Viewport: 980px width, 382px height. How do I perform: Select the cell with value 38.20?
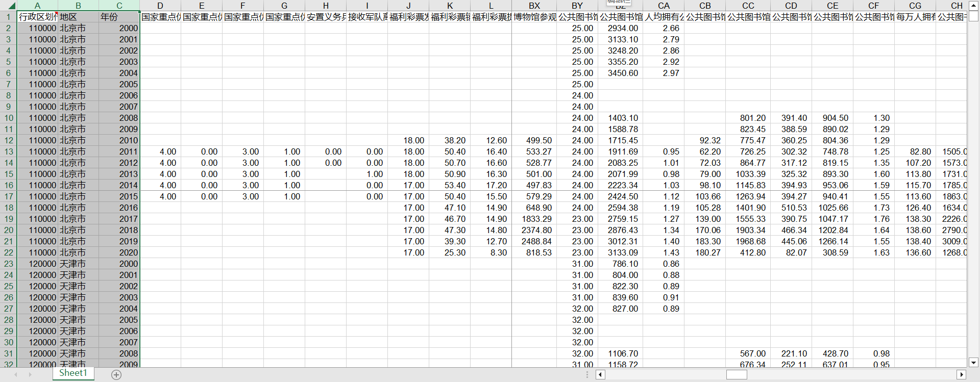(x=450, y=140)
